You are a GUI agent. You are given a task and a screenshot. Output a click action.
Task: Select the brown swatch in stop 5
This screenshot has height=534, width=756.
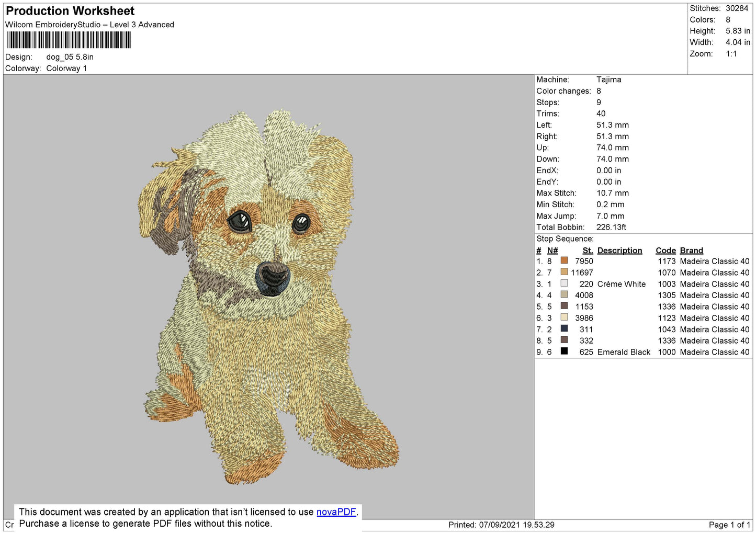pos(564,306)
